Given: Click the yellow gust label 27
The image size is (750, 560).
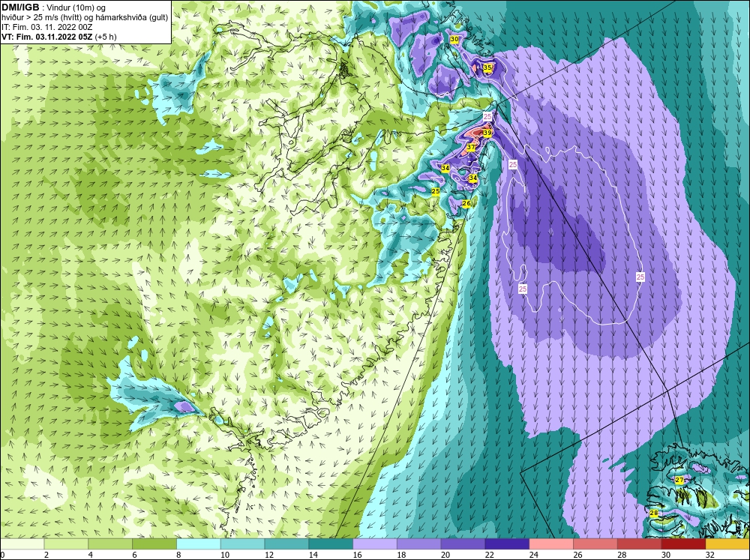Looking at the screenshot, I should (679, 480).
